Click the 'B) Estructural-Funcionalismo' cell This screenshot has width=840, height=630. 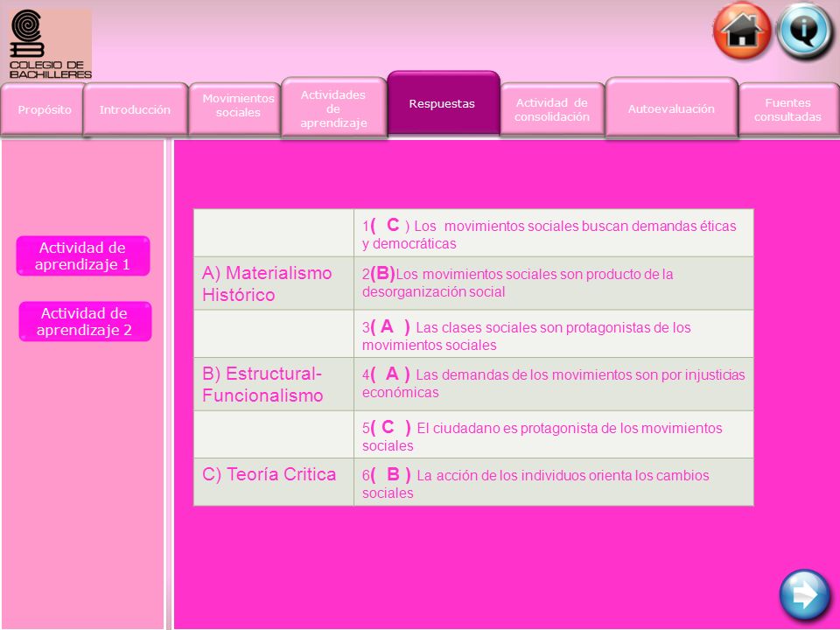tap(274, 384)
